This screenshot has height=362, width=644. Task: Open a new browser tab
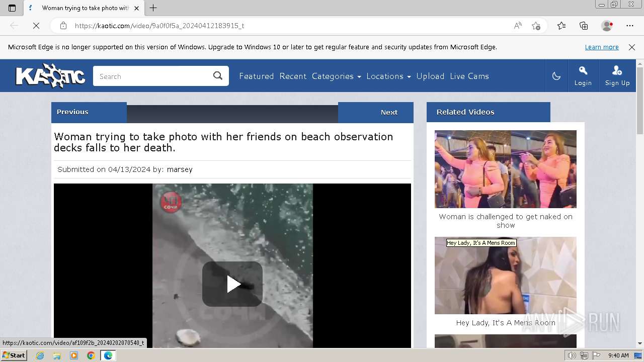pos(153,8)
